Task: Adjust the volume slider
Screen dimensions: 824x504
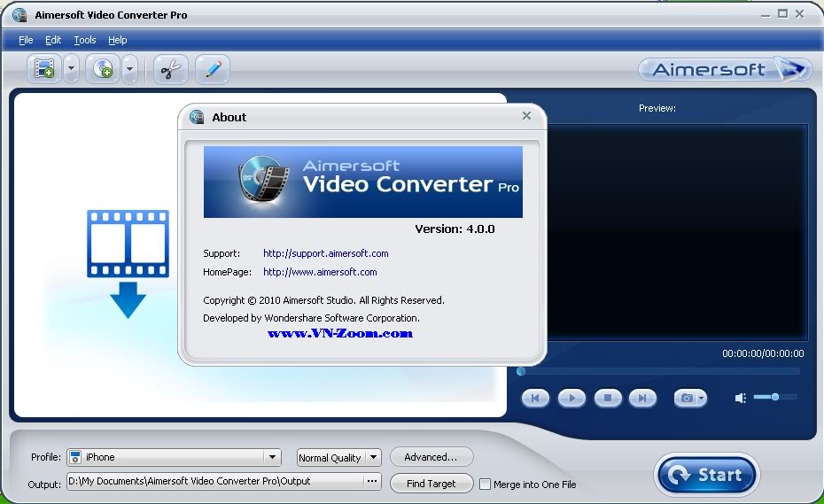Action: point(775,397)
